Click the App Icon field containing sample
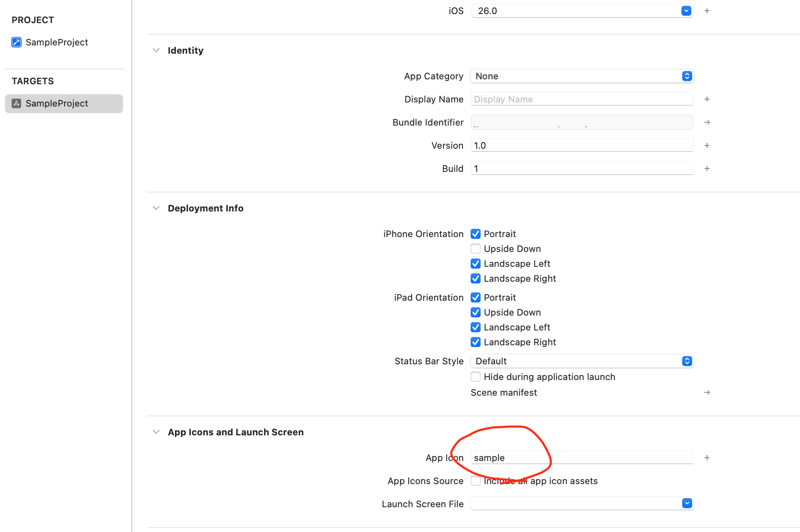 point(582,458)
